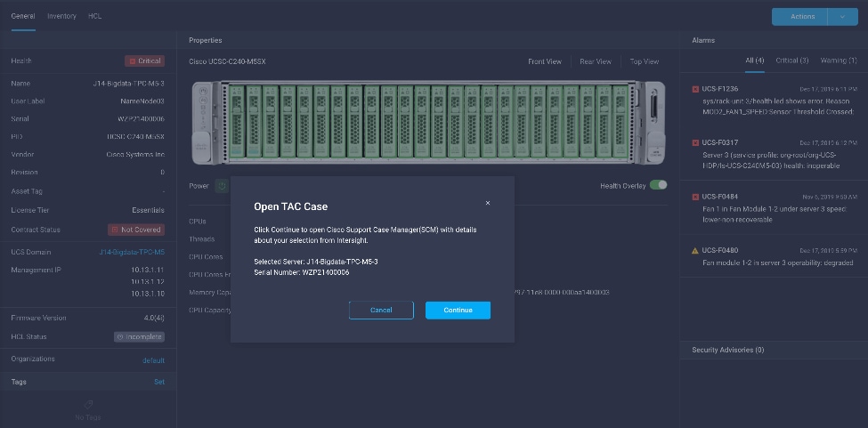This screenshot has width=868, height=428.
Task: Click the UCS-F0317 critical alarm icon
Action: click(x=695, y=142)
